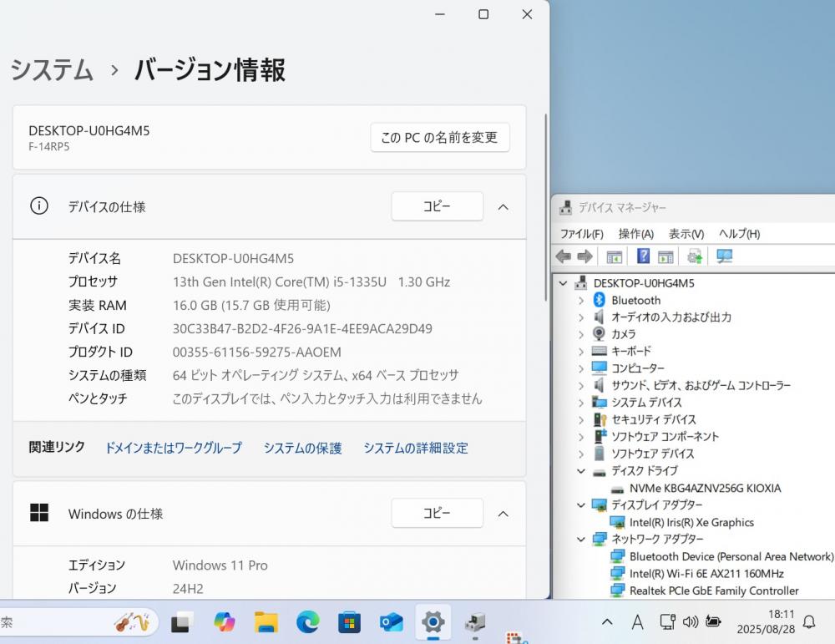Open Help via the blue question mark icon
This screenshot has height=644, width=835.
coord(643,256)
